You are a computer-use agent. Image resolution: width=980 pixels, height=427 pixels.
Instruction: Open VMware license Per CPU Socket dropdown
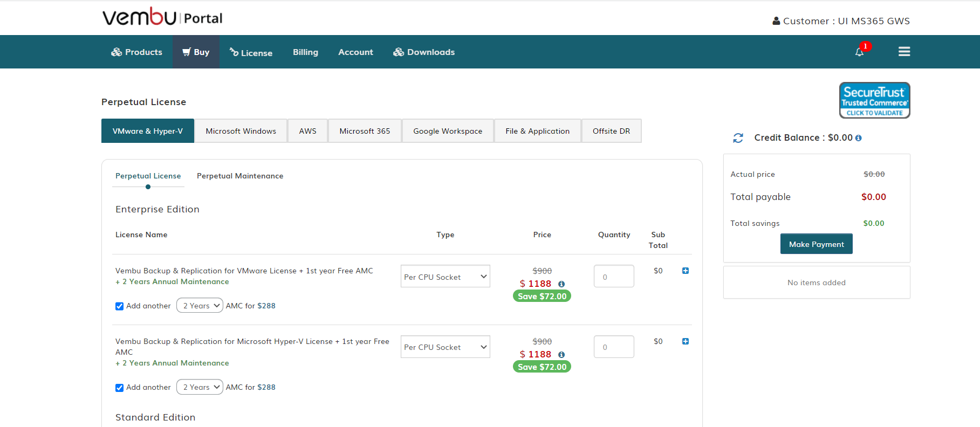446,276
